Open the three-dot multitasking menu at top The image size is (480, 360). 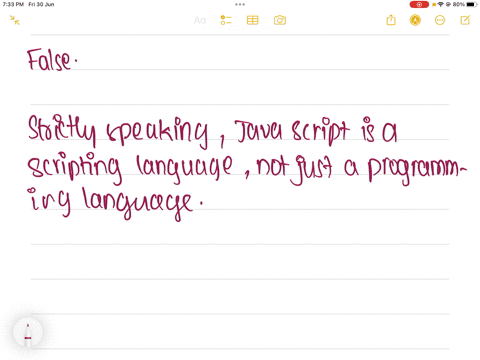click(240, 5)
